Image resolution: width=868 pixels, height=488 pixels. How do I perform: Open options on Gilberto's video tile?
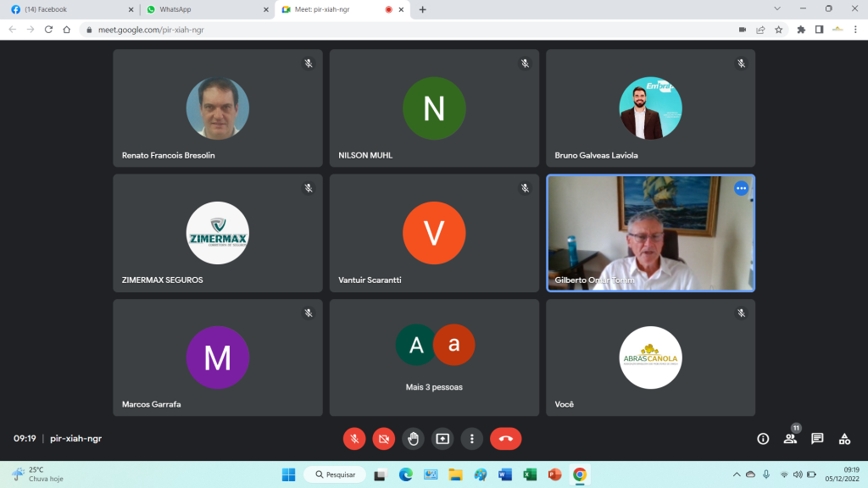pos(741,188)
